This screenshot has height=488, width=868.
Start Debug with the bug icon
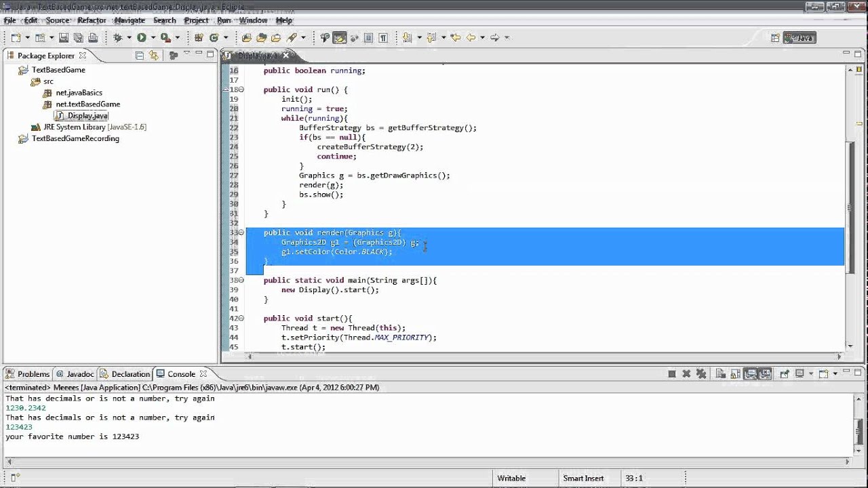click(118, 38)
